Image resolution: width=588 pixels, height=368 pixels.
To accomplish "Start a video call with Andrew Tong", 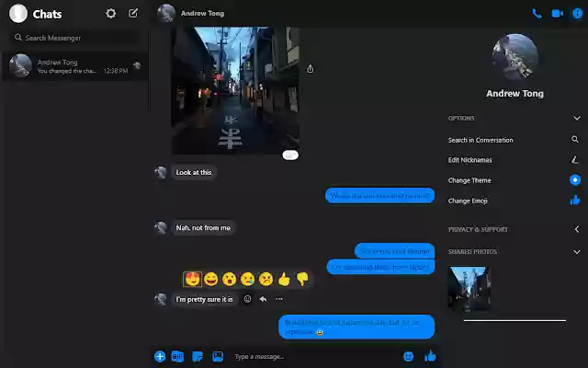I will point(558,14).
